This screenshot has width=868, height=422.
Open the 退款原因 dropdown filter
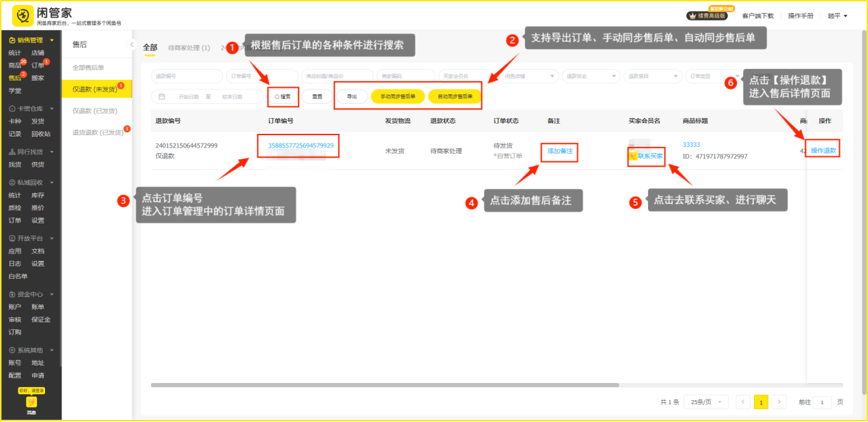(x=652, y=76)
